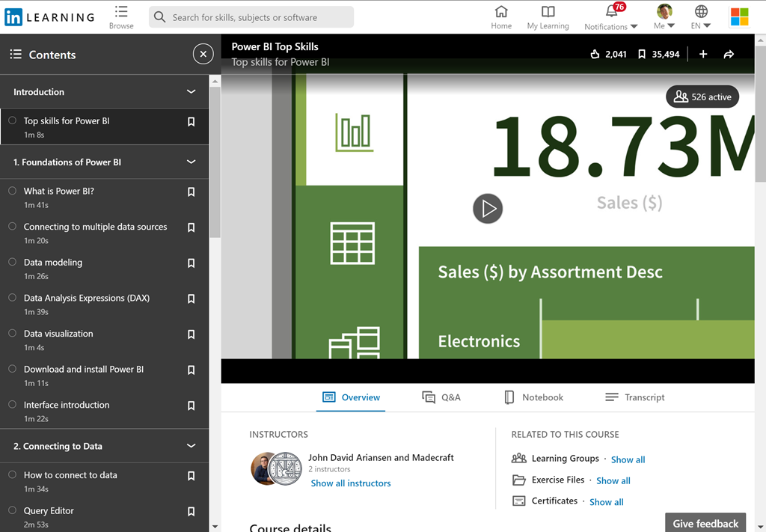Viewport: 766px width, 532px height.
Task: Switch to the Q&A tab
Action: click(x=441, y=397)
